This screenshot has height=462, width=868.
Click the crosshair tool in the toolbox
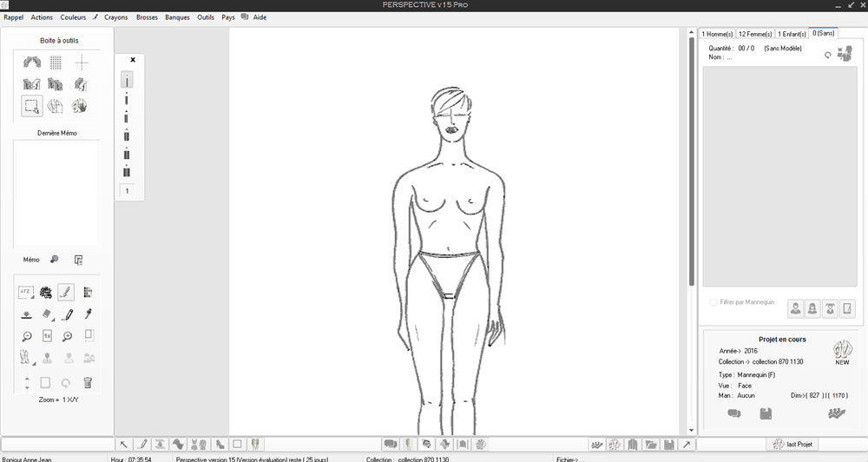coord(81,63)
